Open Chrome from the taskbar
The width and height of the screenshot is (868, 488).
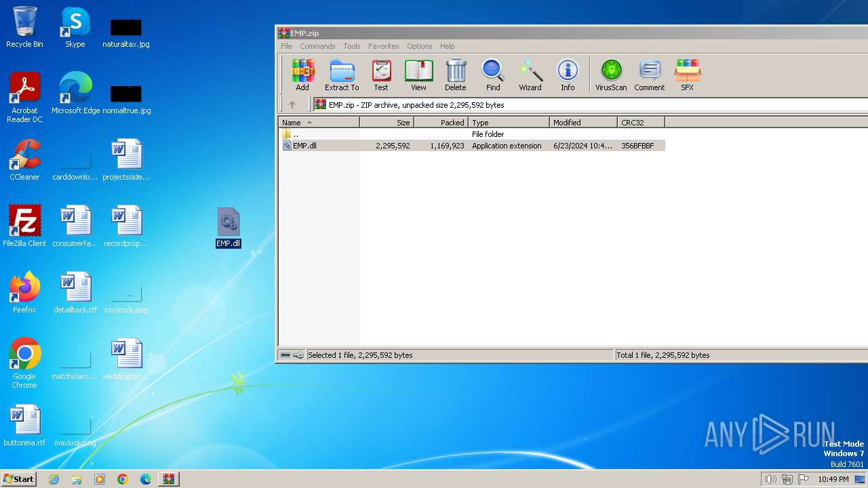pos(123,479)
